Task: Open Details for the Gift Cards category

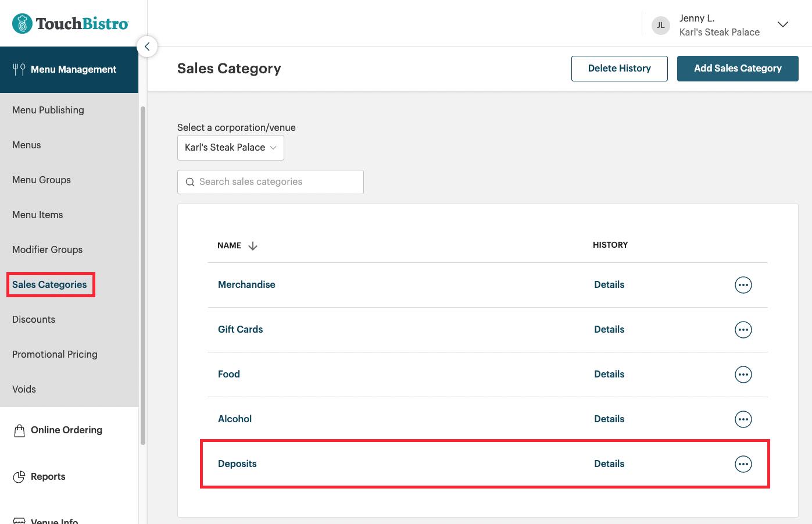Action: (609, 329)
